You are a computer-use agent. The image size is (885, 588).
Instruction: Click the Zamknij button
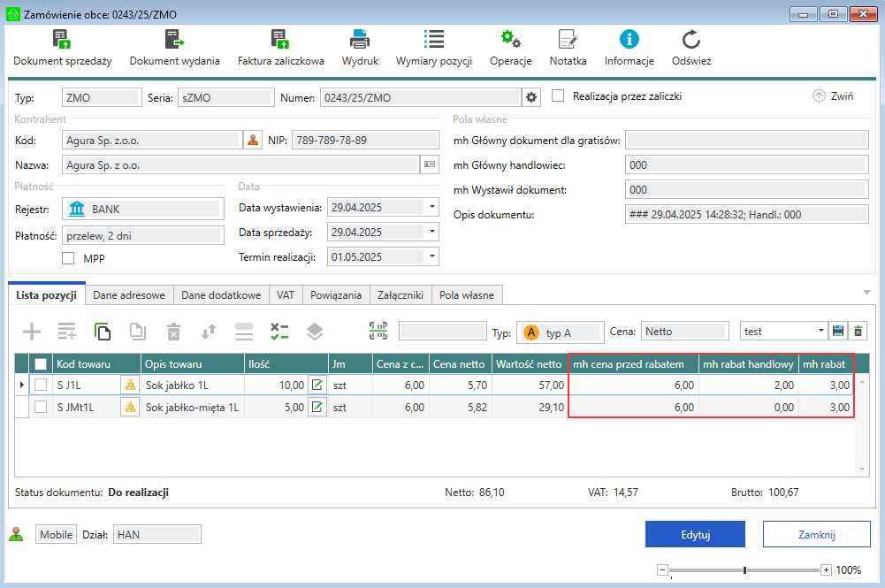coord(810,534)
